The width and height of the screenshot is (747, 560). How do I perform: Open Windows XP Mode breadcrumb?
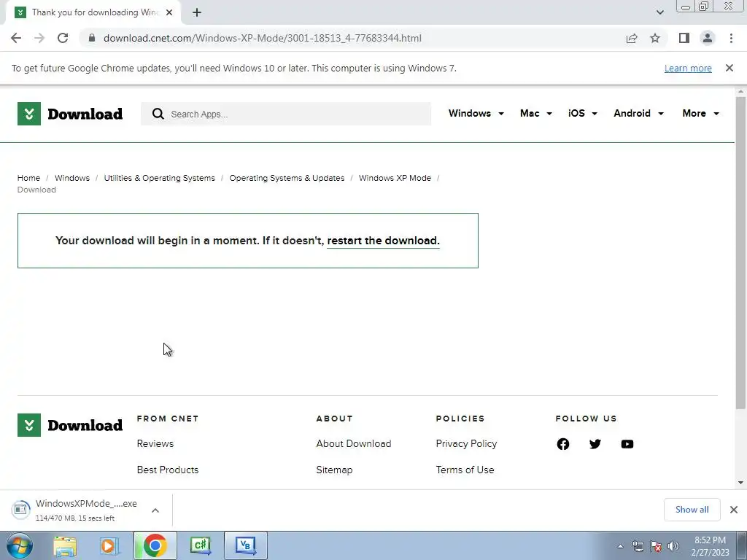click(395, 178)
